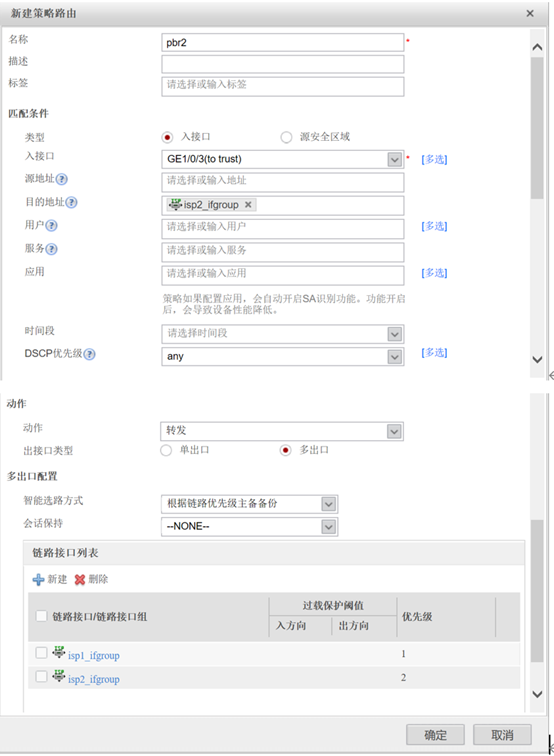This screenshot has width=554, height=756.
Task: Click upper scrollbar up arrow
Action: [x=537, y=47]
